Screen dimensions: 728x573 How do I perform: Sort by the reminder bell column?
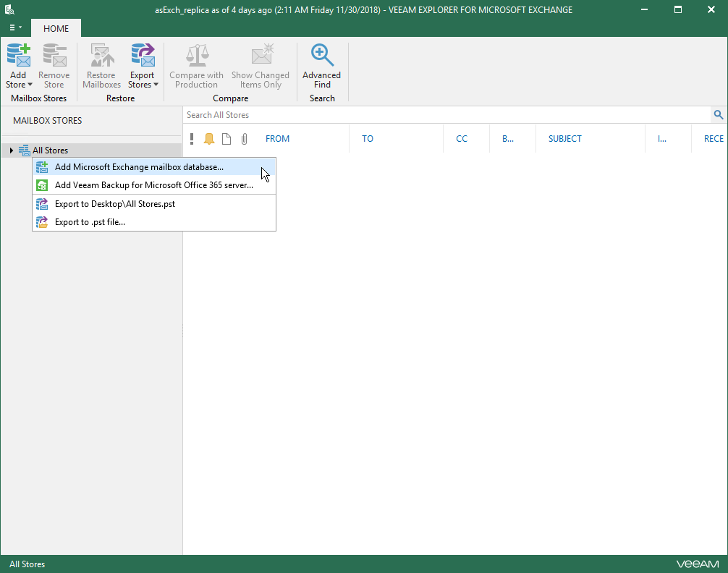pyautogui.click(x=209, y=138)
